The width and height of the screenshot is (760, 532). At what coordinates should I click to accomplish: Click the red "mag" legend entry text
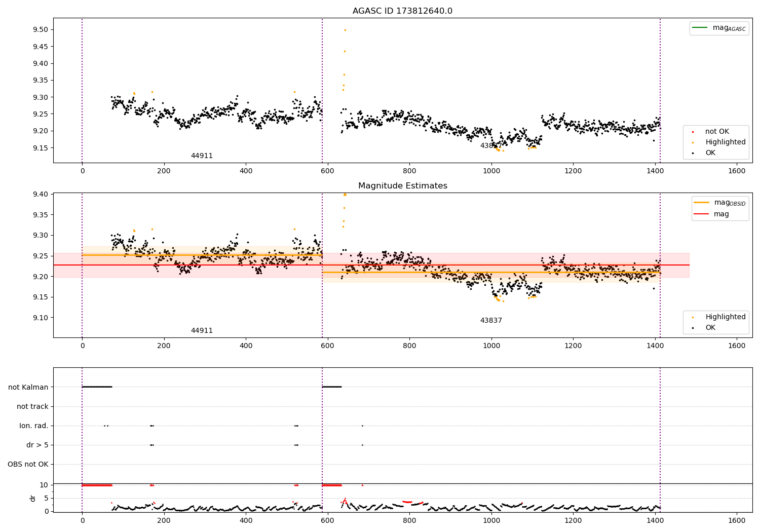click(x=721, y=214)
